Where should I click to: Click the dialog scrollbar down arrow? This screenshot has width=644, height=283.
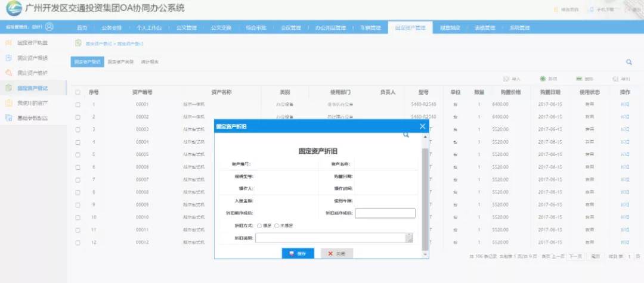tap(425, 254)
